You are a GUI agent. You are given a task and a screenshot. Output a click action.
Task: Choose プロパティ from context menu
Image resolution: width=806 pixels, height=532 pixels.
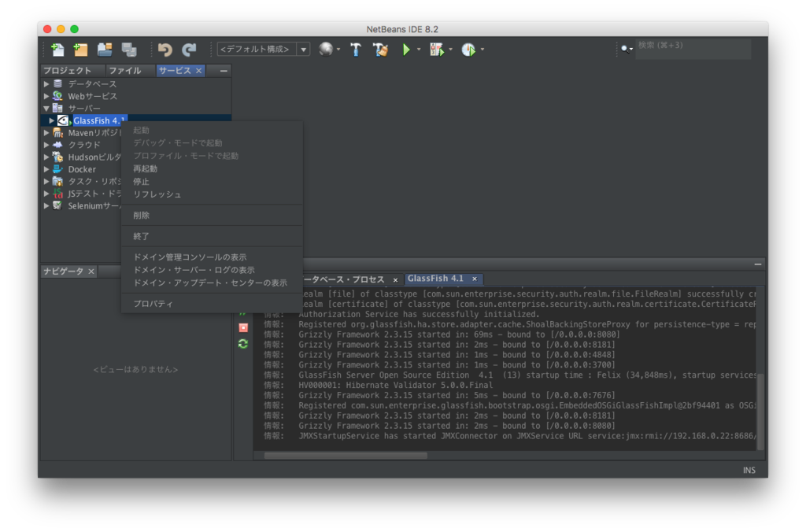coord(212,304)
